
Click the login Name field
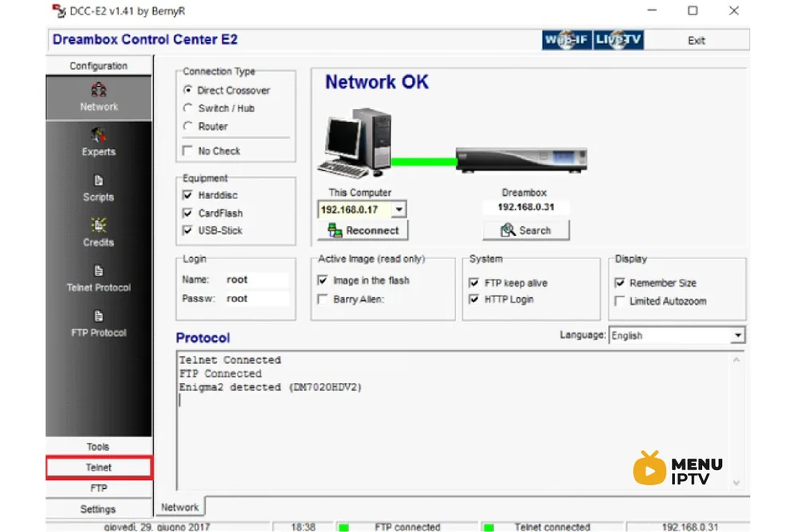(257, 280)
